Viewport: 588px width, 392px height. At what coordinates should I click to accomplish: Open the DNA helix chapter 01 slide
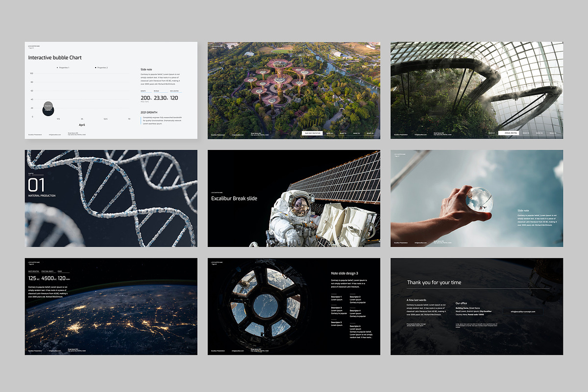point(111,198)
